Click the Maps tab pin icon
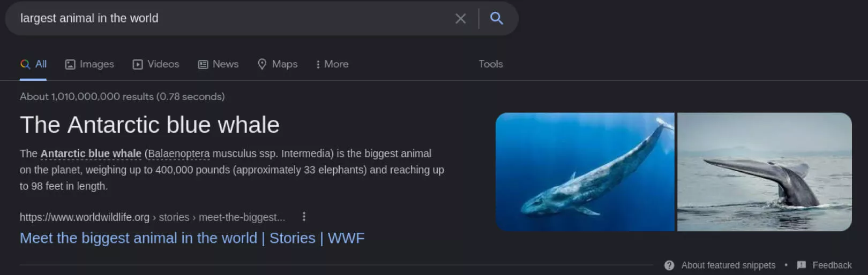The image size is (868, 275). click(262, 64)
